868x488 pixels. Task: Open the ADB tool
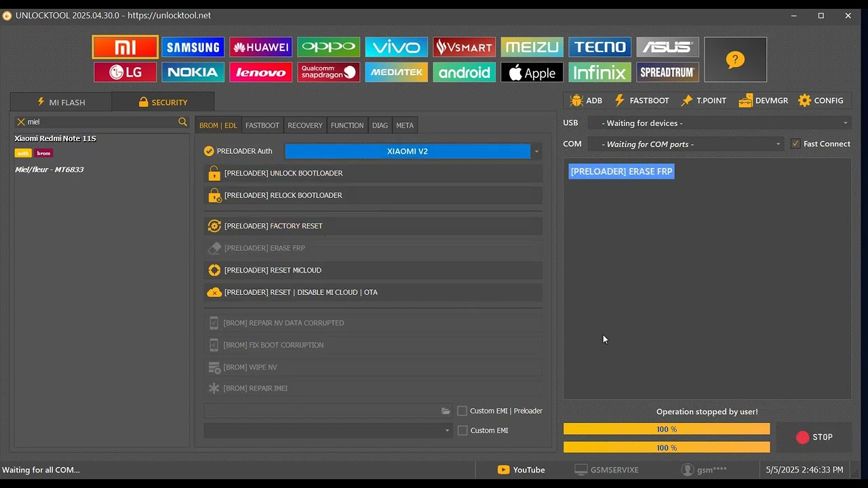(587, 100)
